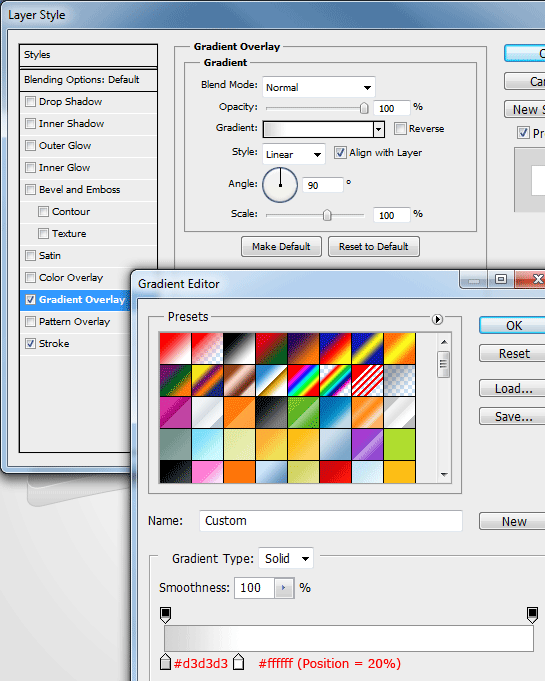Pick the magenta gradient preset

[x=175, y=413]
